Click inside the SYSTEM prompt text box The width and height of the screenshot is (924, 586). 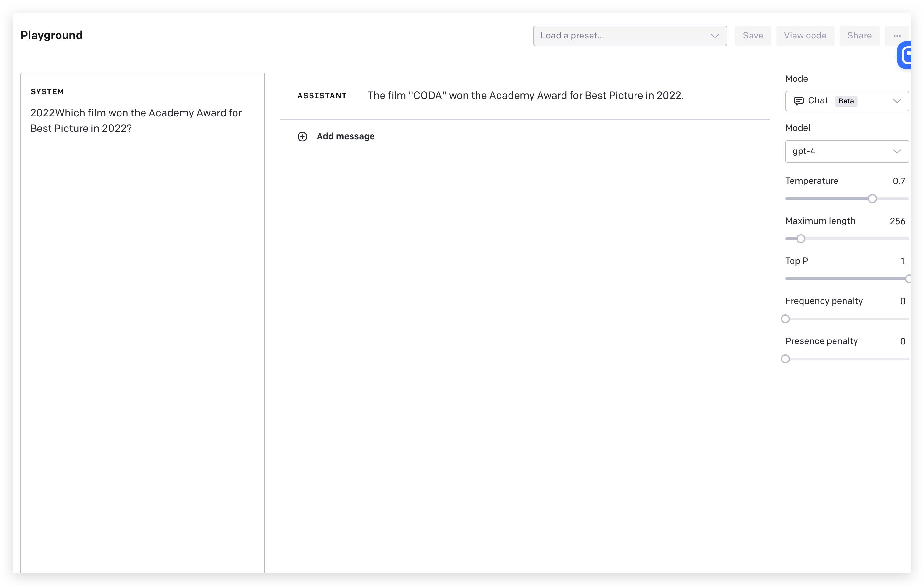pos(142,307)
